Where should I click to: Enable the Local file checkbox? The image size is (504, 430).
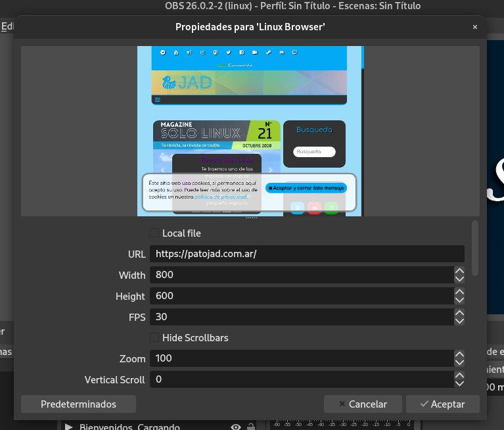154,233
